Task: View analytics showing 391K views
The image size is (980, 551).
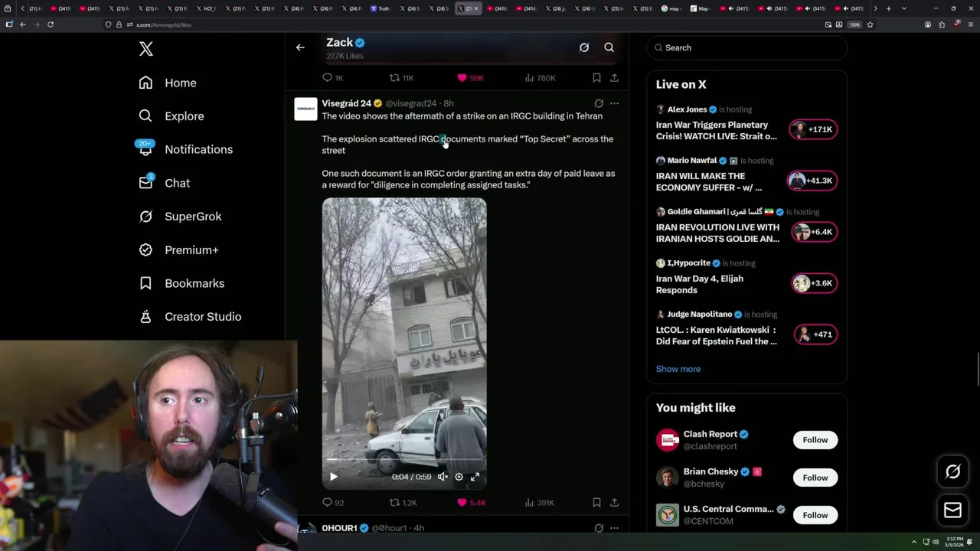Action: pos(539,503)
